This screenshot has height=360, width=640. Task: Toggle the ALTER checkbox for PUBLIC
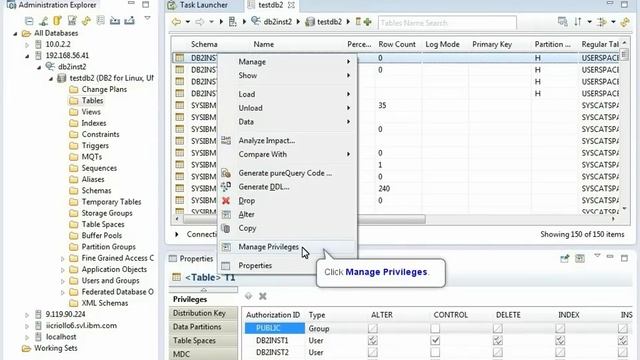coord(373,328)
